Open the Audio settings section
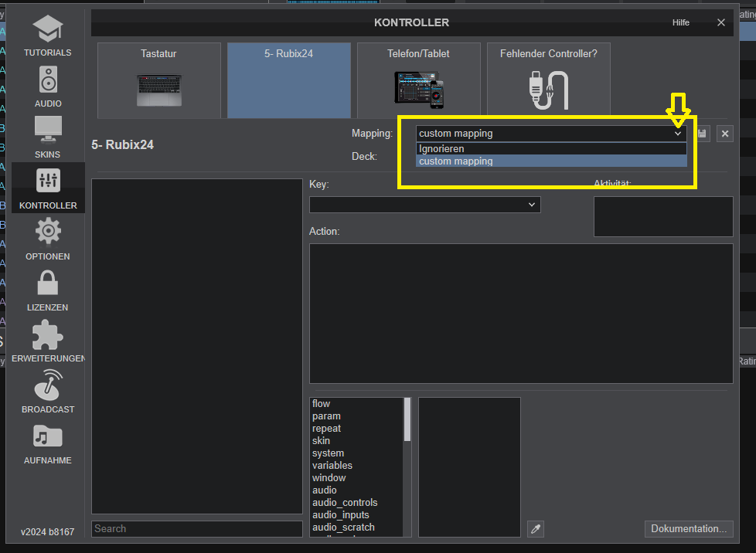Image resolution: width=756 pixels, height=553 pixels. 48,87
